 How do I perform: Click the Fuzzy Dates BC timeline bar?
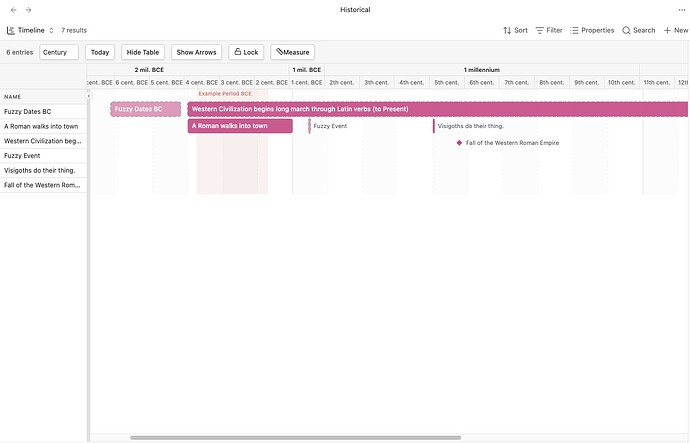tap(146, 109)
